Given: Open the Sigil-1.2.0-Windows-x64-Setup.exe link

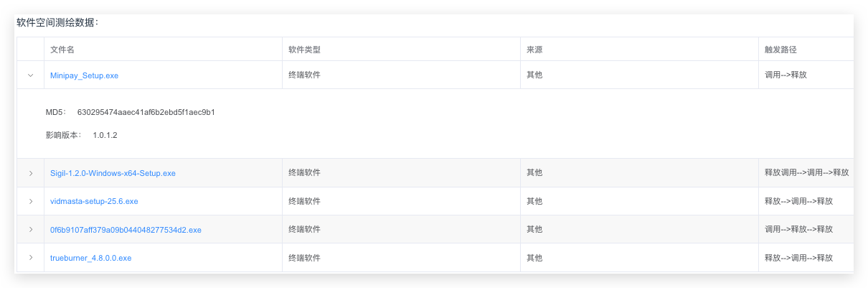Looking at the screenshot, I should click(113, 173).
